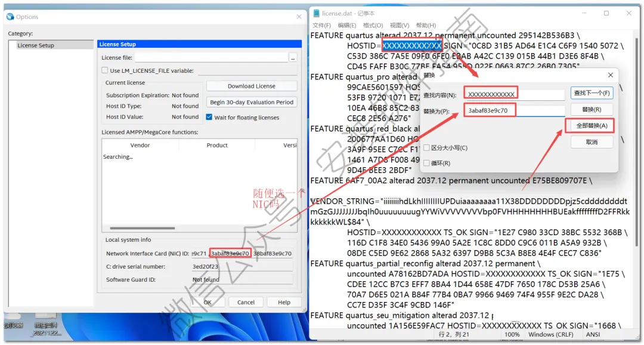Click the 100% zoom status entry
The width and height of the screenshot is (644, 345).
(512, 334)
